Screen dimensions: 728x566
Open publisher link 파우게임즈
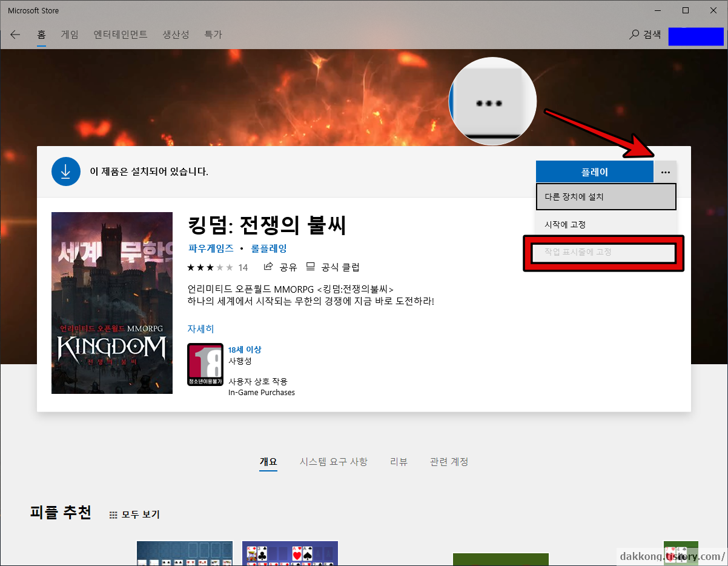(x=211, y=248)
